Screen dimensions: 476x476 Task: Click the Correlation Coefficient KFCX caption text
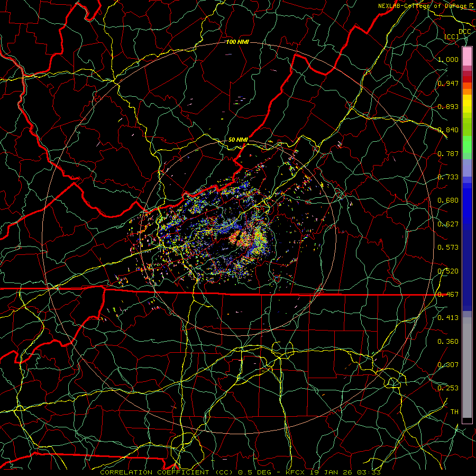click(240, 472)
